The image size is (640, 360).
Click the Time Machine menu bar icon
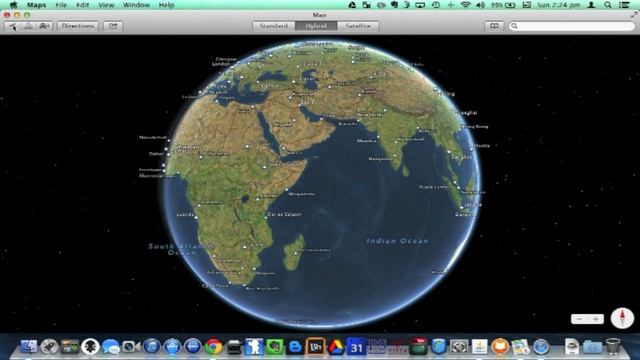tap(436, 5)
